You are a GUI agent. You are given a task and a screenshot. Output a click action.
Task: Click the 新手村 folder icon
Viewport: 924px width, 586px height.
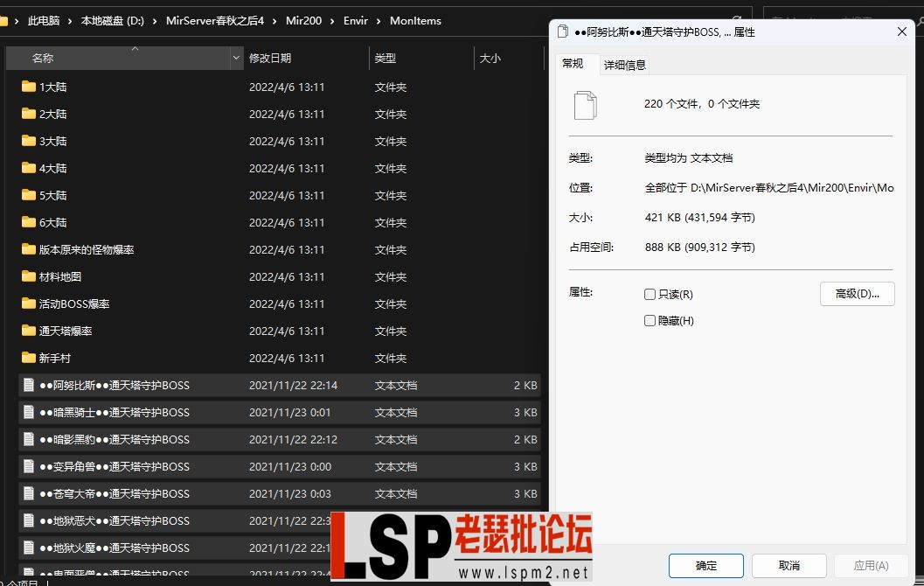click(x=28, y=358)
